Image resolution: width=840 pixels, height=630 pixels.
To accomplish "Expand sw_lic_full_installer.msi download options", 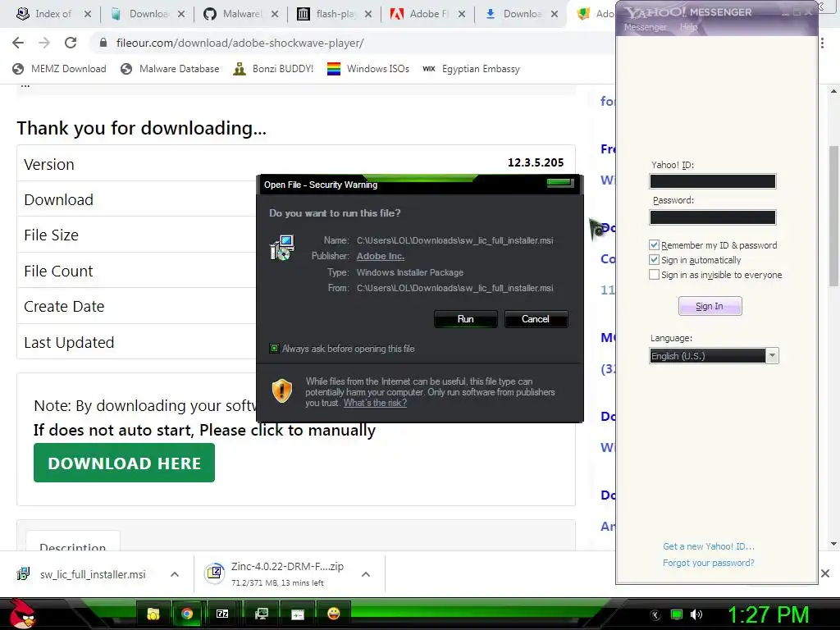I will 175,574.
